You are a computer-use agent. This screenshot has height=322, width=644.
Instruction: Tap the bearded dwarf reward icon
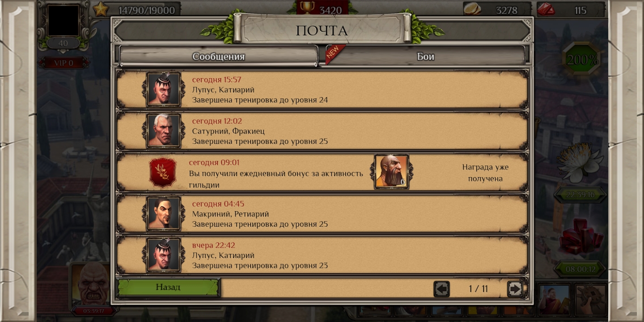click(392, 172)
